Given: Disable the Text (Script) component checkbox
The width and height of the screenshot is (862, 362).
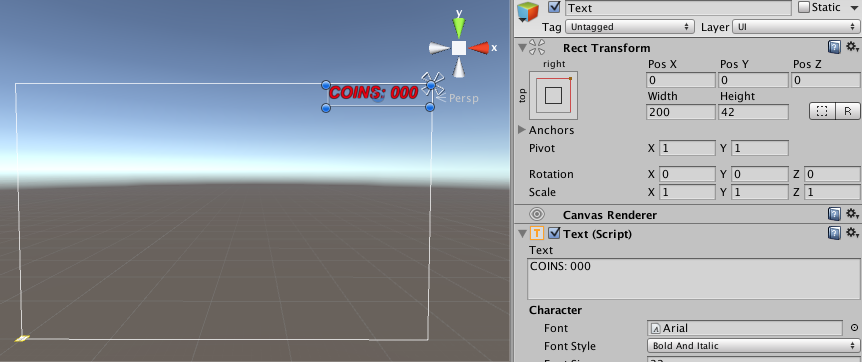Looking at the screenshot, I should click(x=555, y=233).
